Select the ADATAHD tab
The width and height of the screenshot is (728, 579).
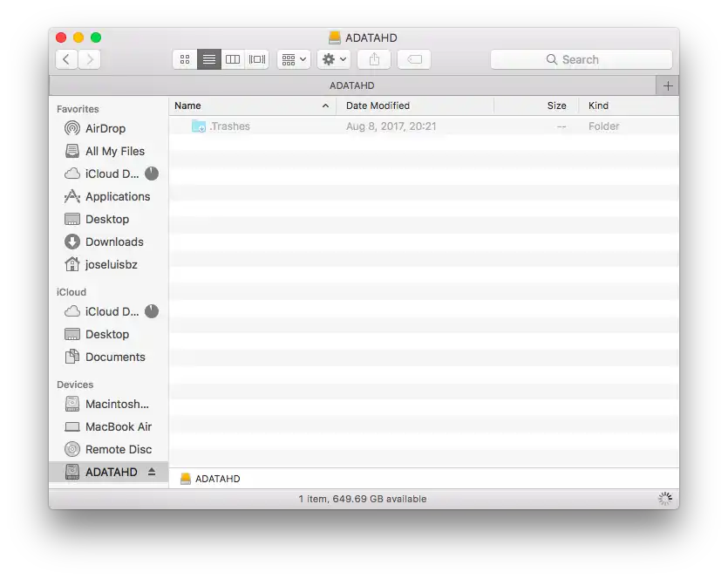pos(352,86)
